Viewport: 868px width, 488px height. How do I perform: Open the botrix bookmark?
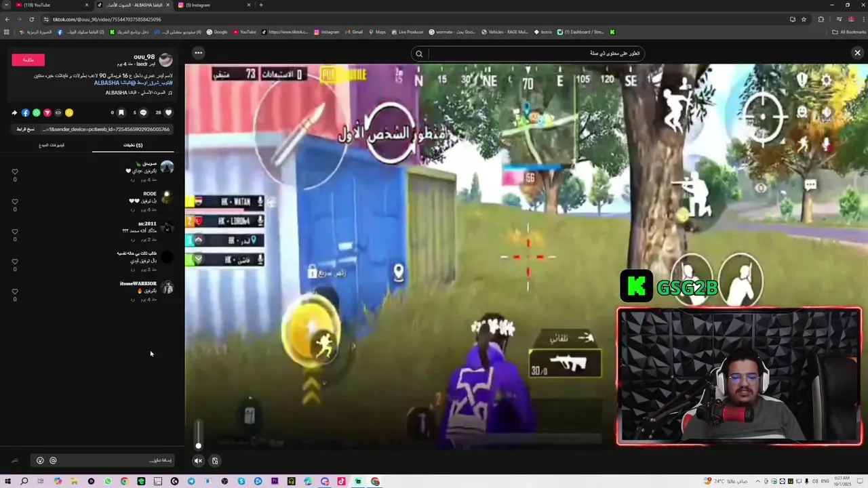click(543, 32)
